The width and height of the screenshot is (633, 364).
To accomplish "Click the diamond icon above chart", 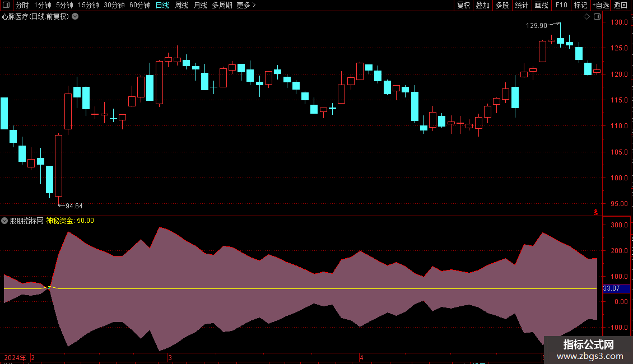I will 587,17.
